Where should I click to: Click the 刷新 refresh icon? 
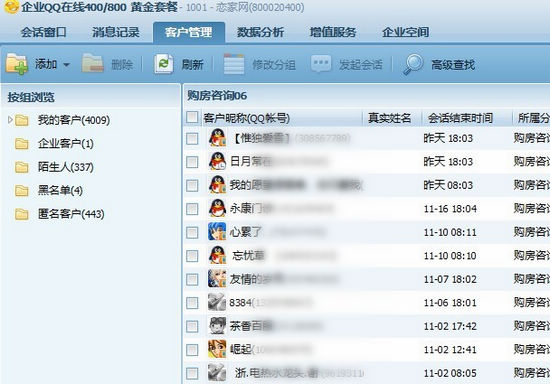click(x=163, y=64)
